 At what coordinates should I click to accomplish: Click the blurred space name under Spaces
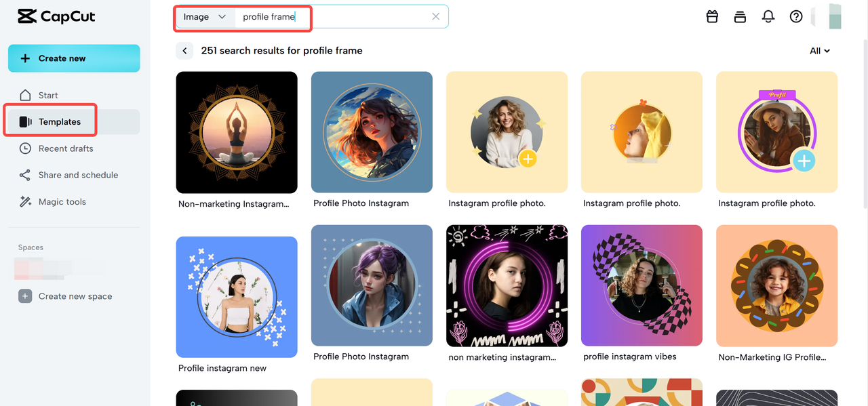[60, 269]
